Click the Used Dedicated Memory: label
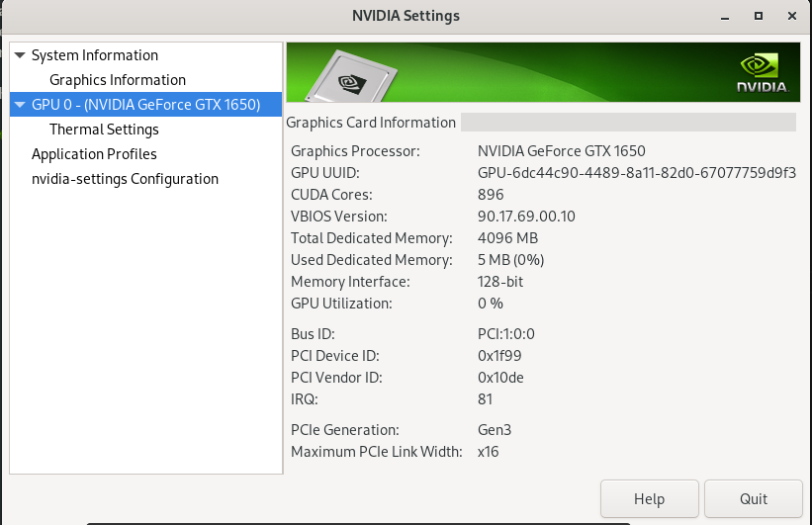Screen dimensions: 812x525 pos(371,260)
